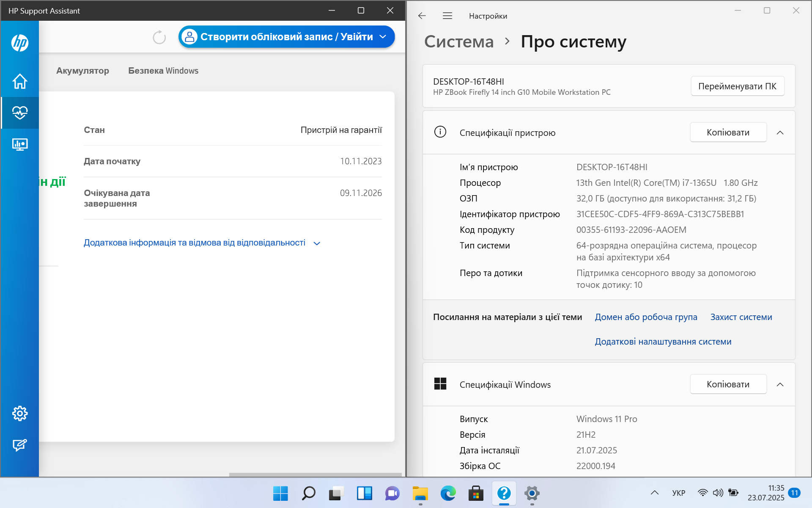Screen dimensions: 812x508
Task: Select warranty start date 10.11.2023
Action: [361, 161]
